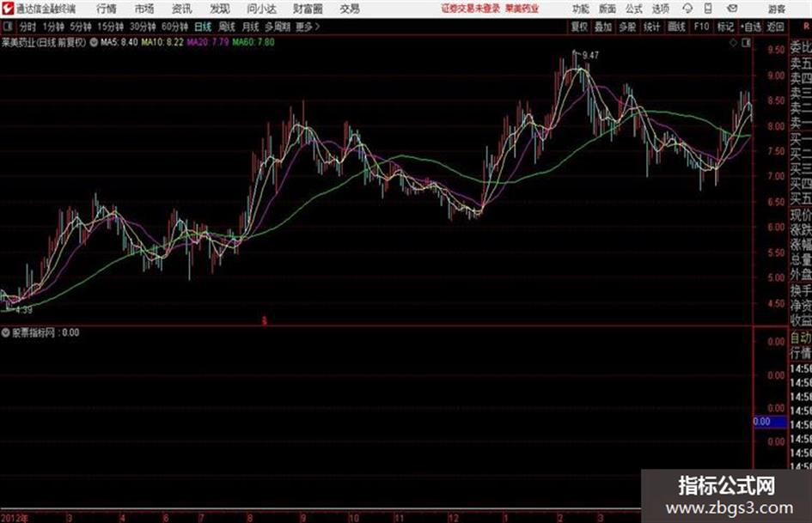The height and width of the screenshot is (523, 812).
Task: Switch to the 周线 weekly tab
Action: (x=226, y=27)
